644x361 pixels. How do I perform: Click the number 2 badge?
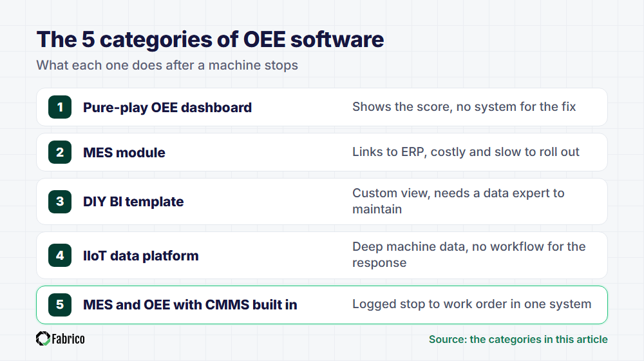[x=60, y=153]
